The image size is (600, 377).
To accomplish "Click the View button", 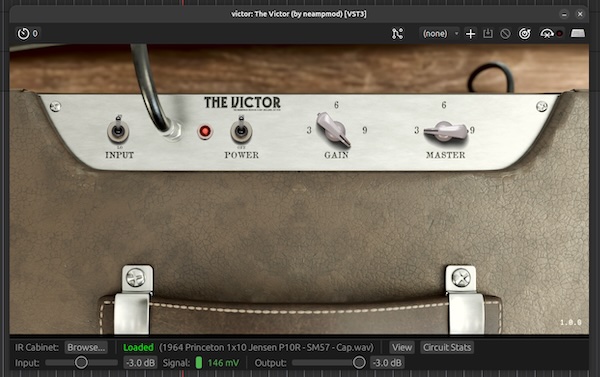I will (402, 347).
